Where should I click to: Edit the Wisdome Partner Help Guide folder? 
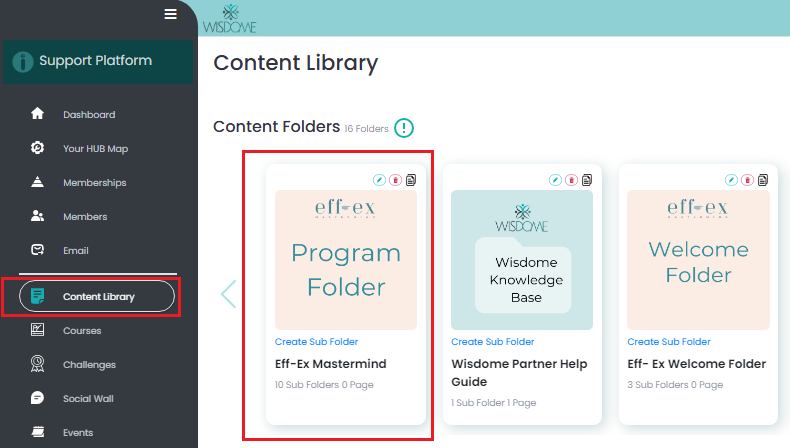click(x=555, y=180)
